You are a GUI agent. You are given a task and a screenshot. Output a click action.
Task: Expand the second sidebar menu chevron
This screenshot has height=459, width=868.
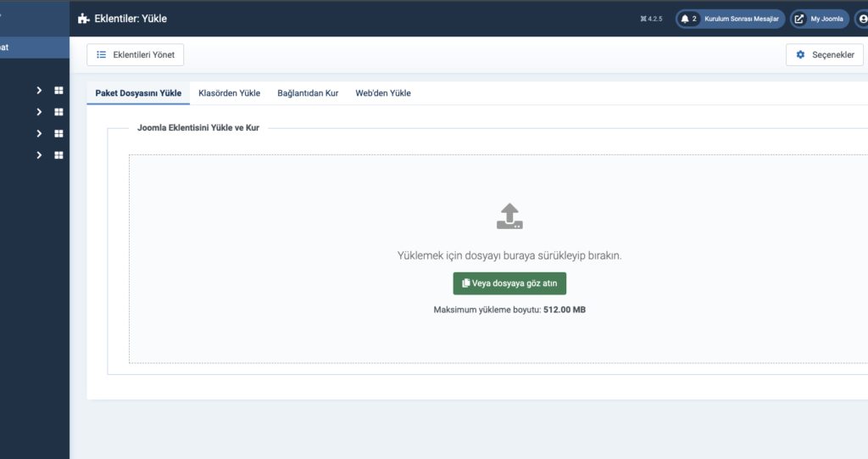(x=39, y=112)
